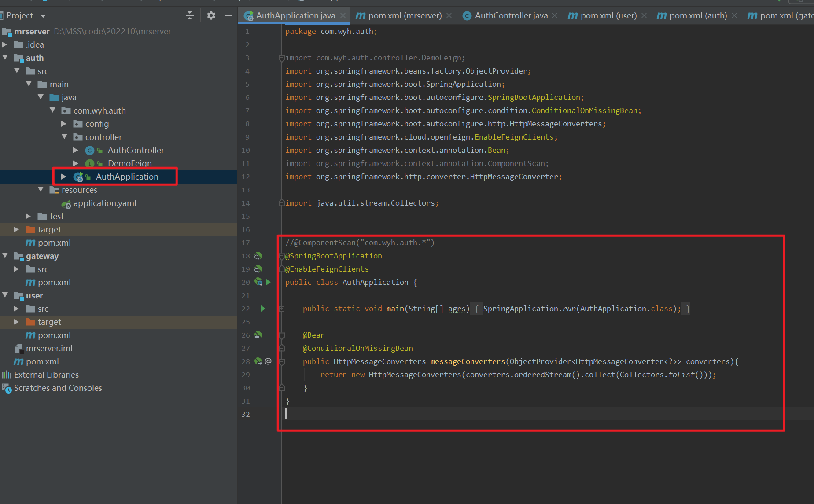Close the pom.xml (auth) tab
The height and width of the screenshot is (504, 814).
click(x=734, y=16)
